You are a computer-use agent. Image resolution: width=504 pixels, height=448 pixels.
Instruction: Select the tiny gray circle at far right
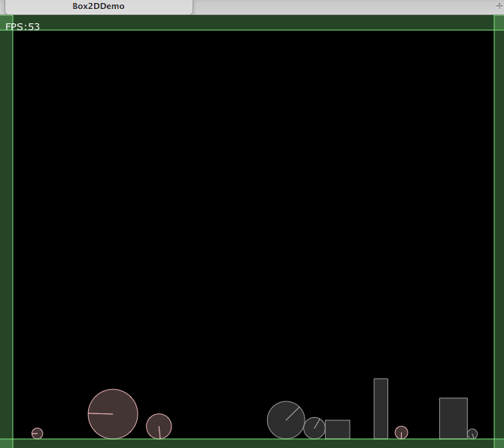472,434
